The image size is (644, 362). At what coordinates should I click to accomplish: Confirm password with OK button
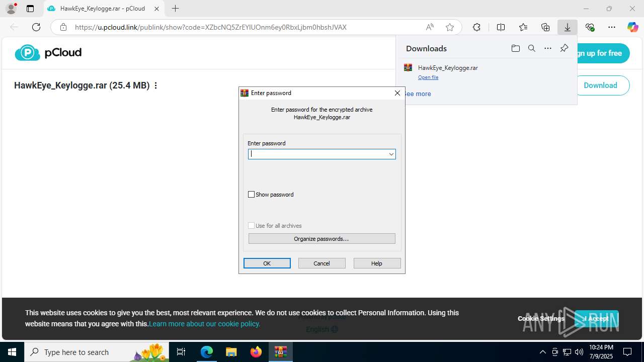coord(267,263)
